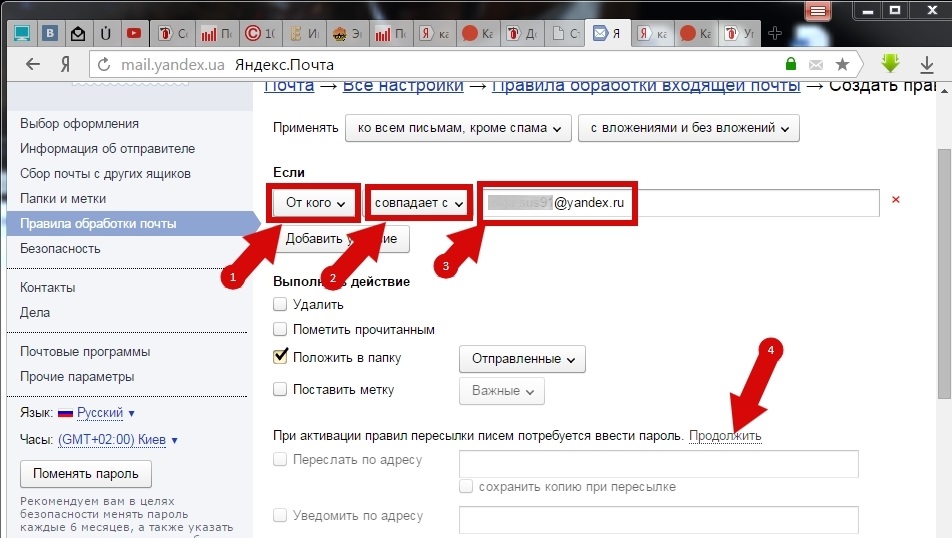The image size is (952, 538).
Task: Open the Безопасность settings
Action: tap(60, 248)
